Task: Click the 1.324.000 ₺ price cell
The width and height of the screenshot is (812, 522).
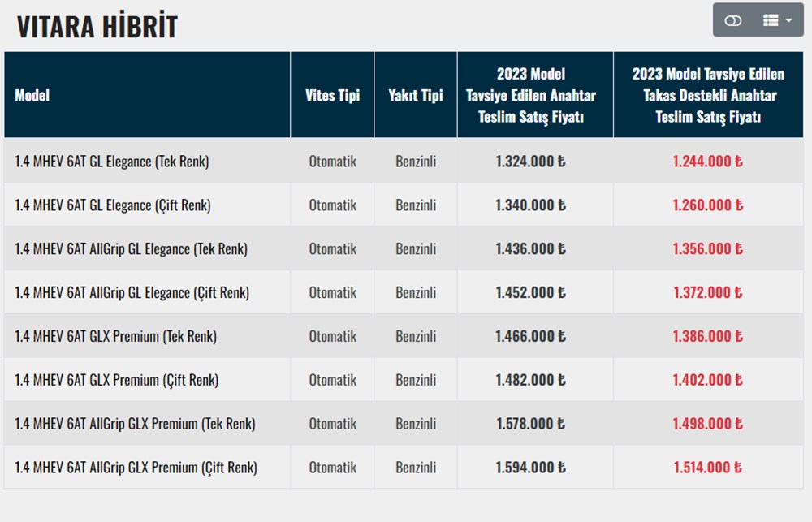Action: [531, 162]
